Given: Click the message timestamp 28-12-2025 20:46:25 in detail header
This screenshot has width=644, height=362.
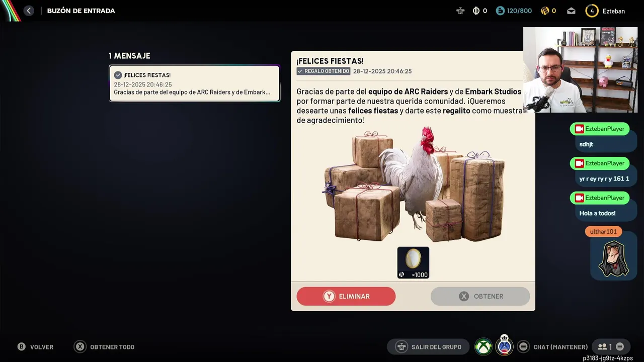Looking at the screenshot, I should coord(382,71).
